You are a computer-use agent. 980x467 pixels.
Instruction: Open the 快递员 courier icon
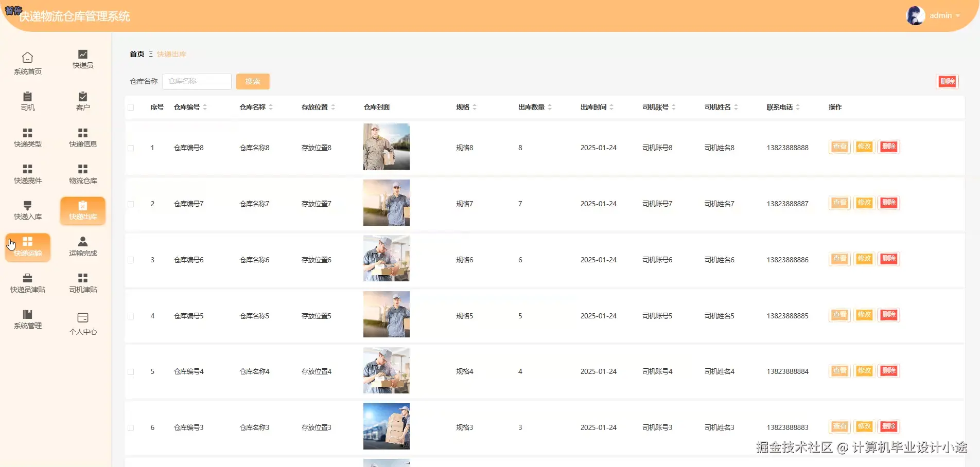(83, 55)
